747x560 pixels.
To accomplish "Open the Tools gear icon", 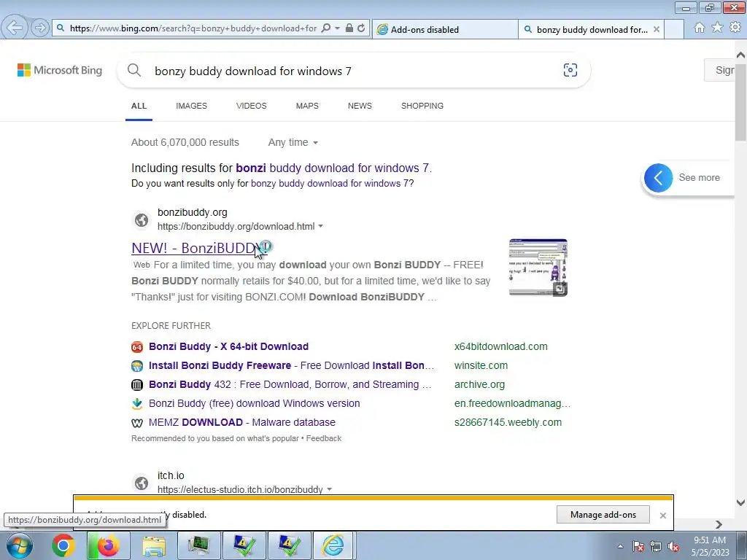I will point(735,28).
